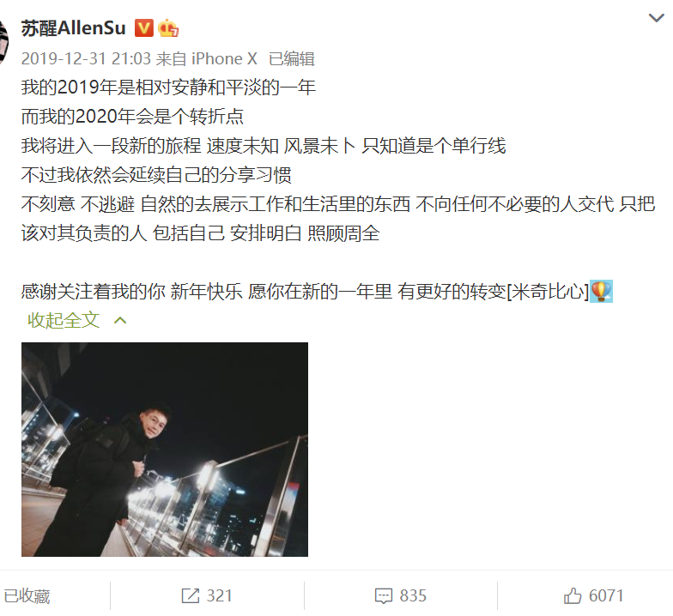
Task: View the 已编辑 edit history
Action: pyautogui.click(x=292, y=58)
